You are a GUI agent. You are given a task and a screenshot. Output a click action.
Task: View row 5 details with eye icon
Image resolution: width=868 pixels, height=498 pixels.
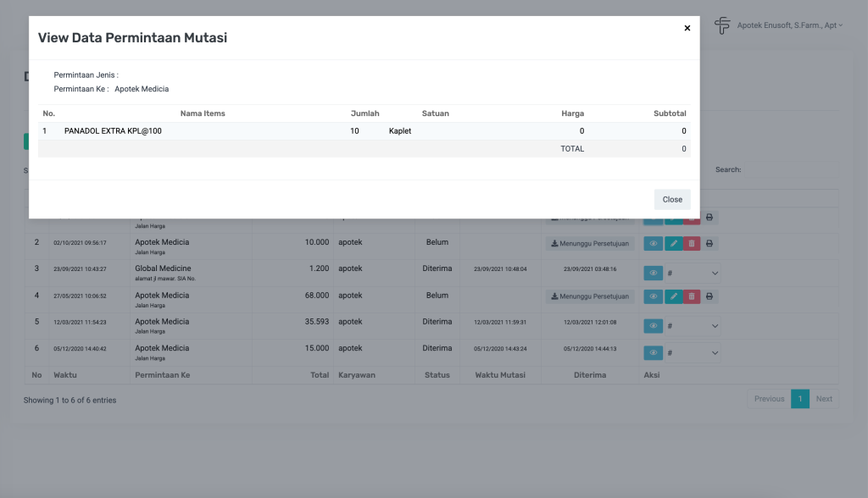click(653, 326)
